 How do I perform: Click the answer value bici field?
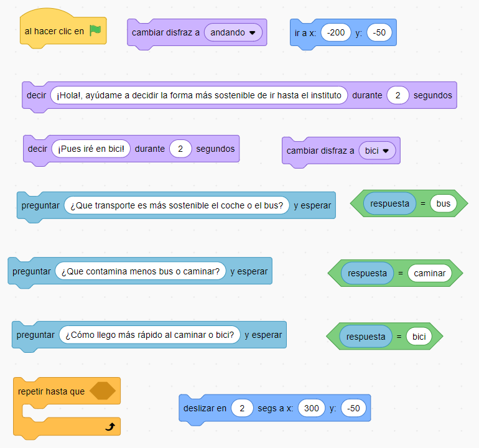(x=419, y=337)
